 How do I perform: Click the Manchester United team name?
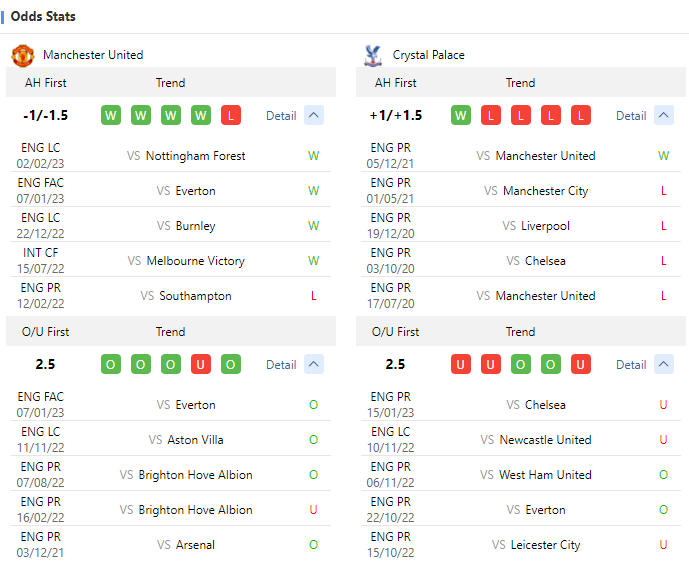[93, 55]
